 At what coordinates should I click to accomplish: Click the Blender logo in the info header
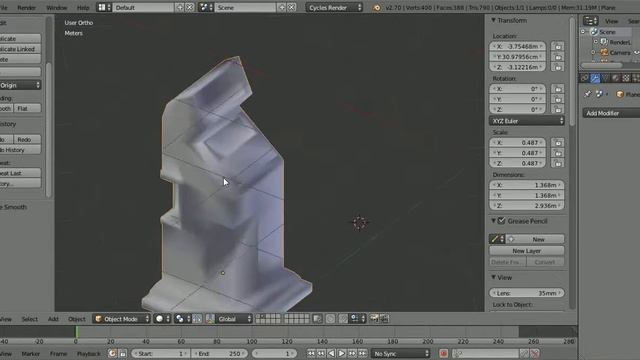click(376, 7)
